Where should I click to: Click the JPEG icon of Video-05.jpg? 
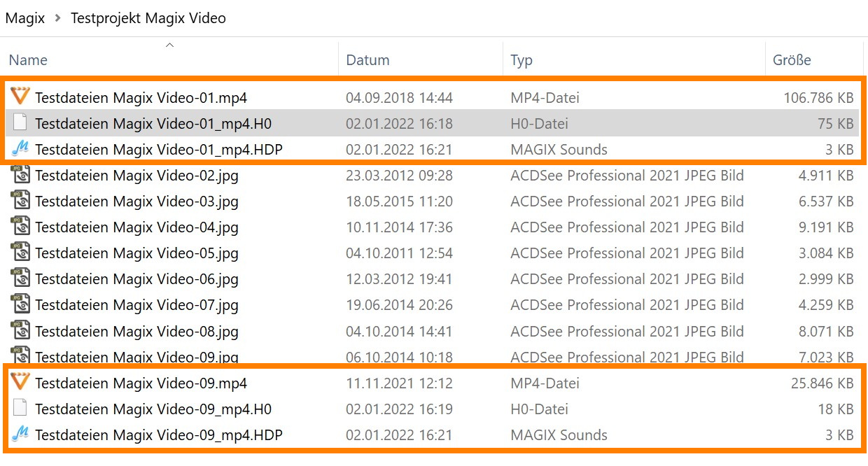pos(20,253)
